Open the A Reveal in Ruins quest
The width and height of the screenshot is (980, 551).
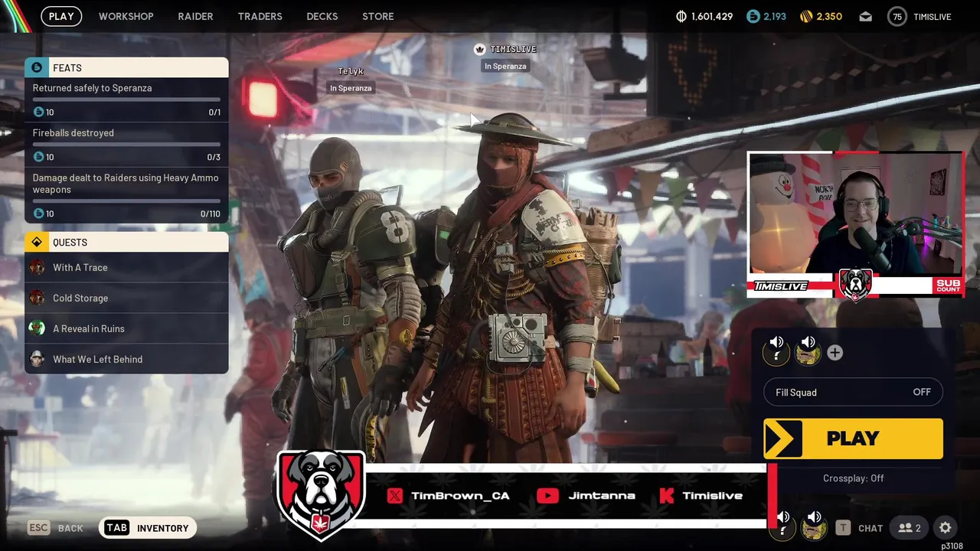coord(126,328)
